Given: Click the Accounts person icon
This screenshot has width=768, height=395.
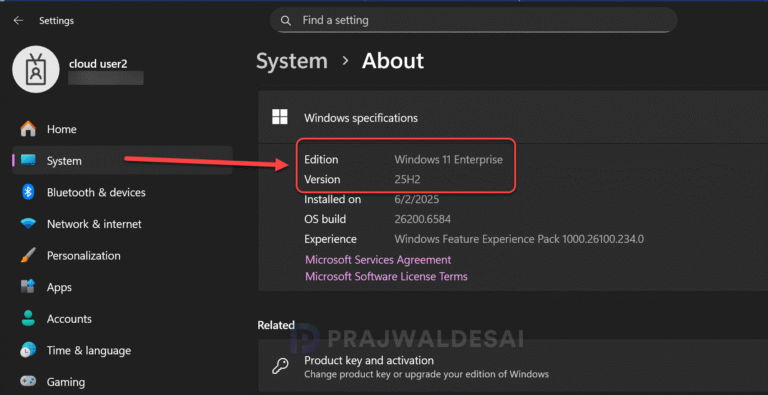Looking at the screenshot, I should pyautogui.click(x=28, y=319).
